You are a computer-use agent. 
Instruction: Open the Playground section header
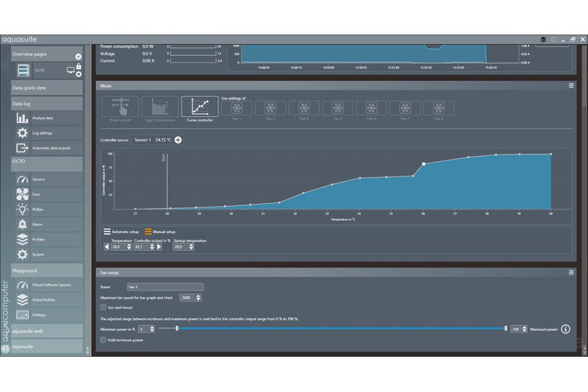pos(46,271)
